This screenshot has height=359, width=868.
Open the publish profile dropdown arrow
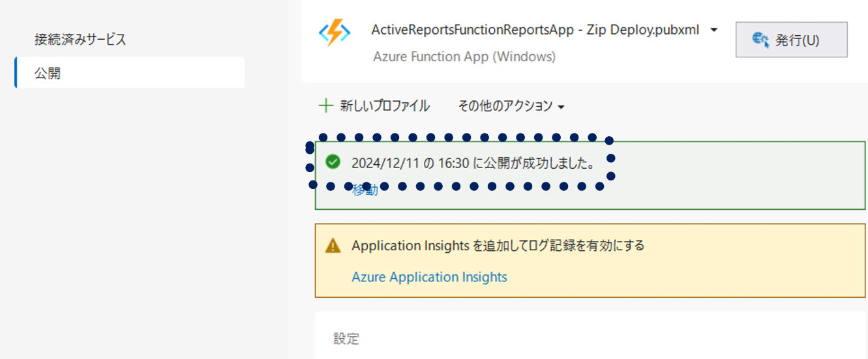pyautogui.click(x=714, y=31)
